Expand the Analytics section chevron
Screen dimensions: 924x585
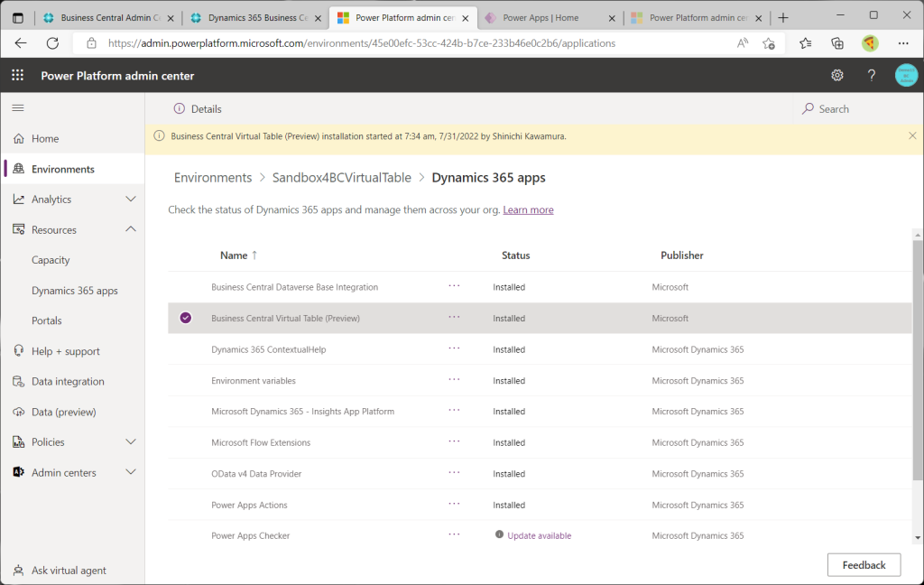point(131,200)
